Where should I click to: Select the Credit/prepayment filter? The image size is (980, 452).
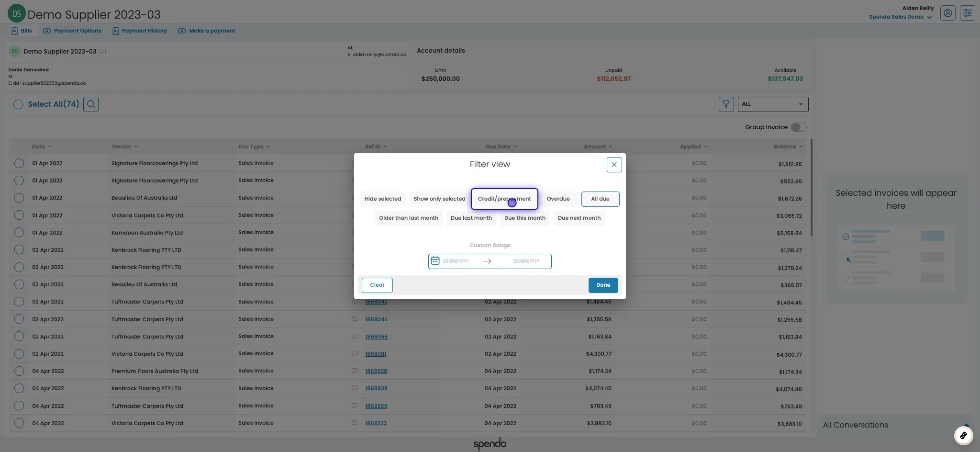(x=504, y=199)
